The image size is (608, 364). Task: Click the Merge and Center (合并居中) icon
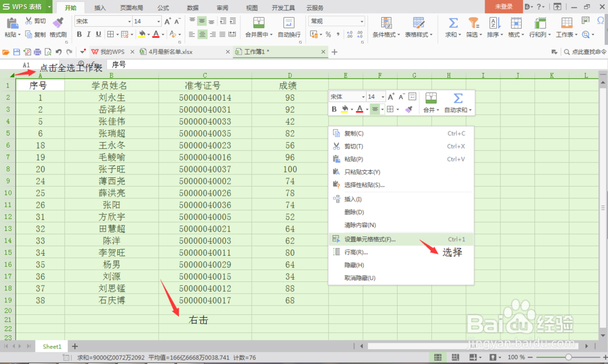[258, 23]
